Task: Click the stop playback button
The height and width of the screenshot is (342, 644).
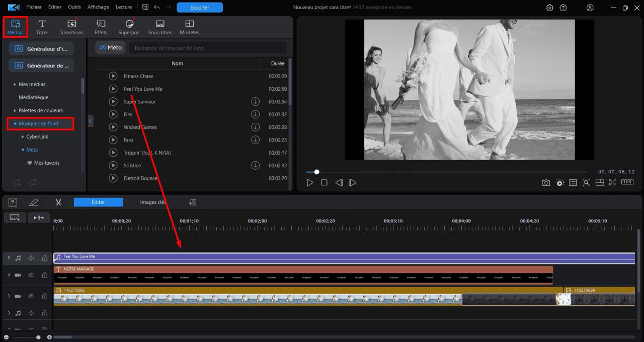Action: click(x=324, y=183)
